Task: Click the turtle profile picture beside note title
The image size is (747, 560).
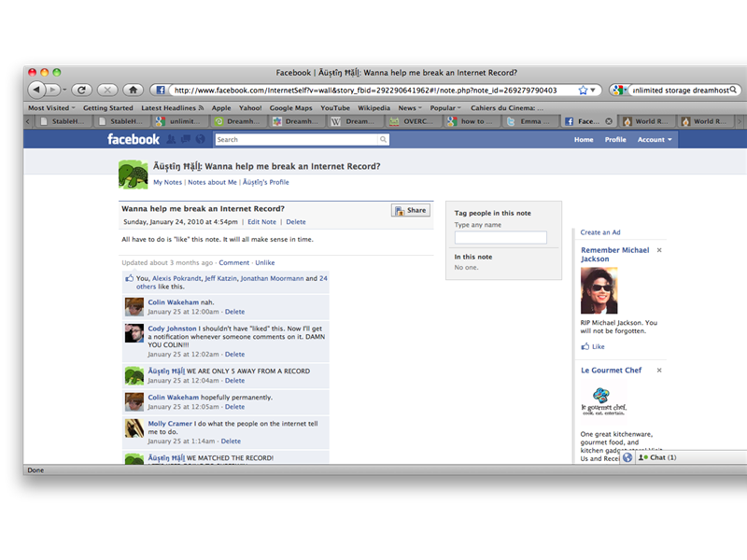Action: (x=133, y=175)
